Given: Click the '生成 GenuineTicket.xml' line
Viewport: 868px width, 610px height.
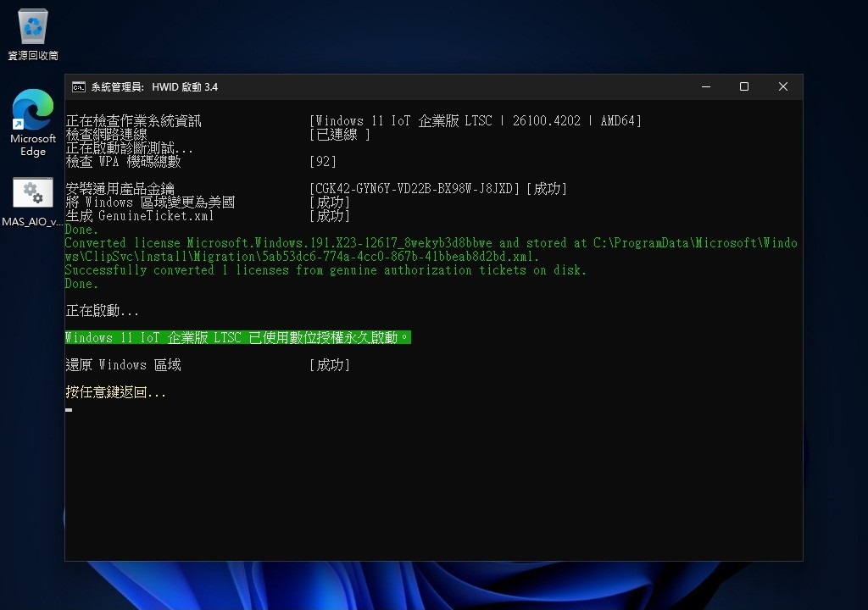Looking at the screenshot, I should click(140, 216).
